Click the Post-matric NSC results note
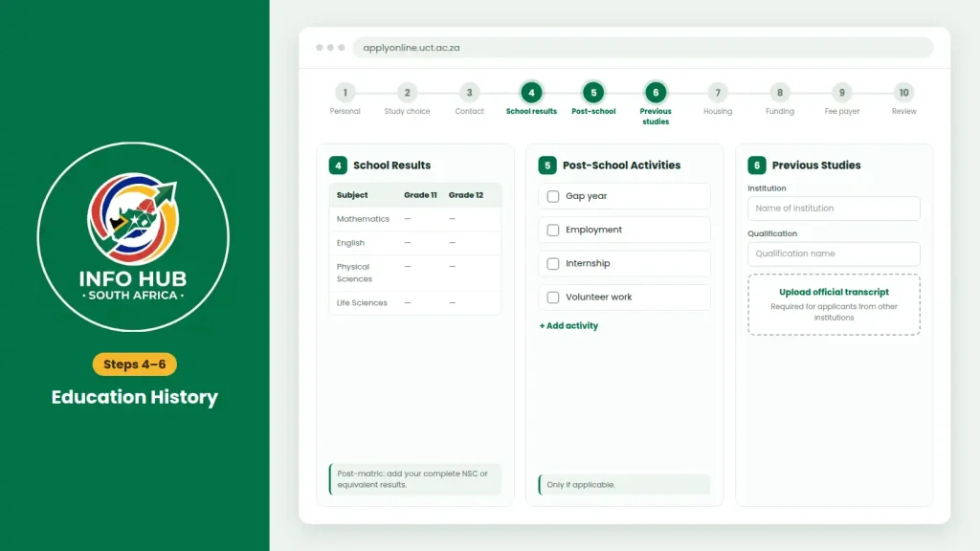 415,479
